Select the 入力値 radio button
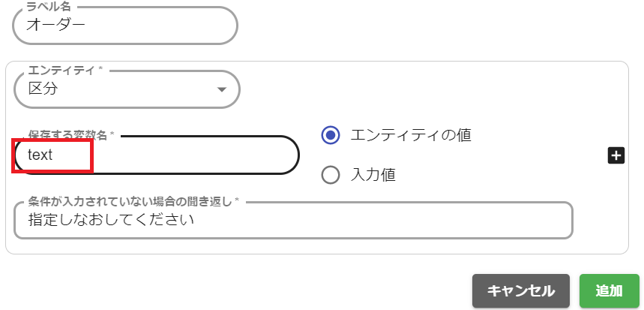 pyautogui.click(x=331, y=175)
